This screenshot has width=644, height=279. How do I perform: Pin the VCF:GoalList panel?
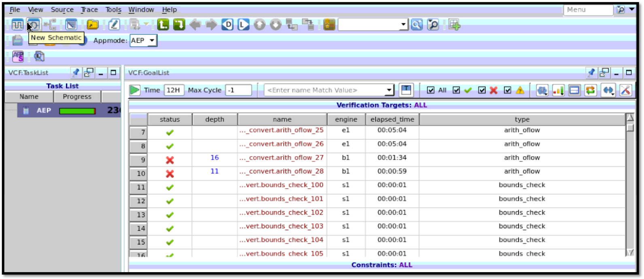tap(591, 72)
